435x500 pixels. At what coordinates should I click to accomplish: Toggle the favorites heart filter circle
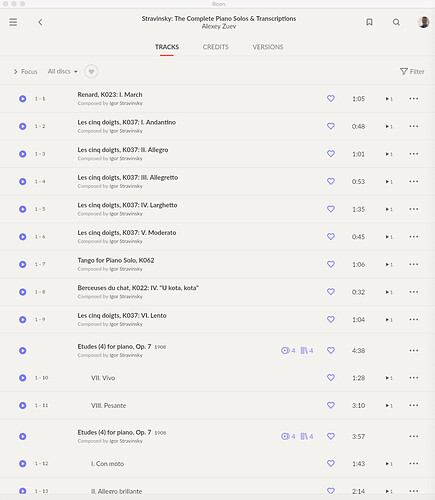pyautogui.click(x=91, y=71)
